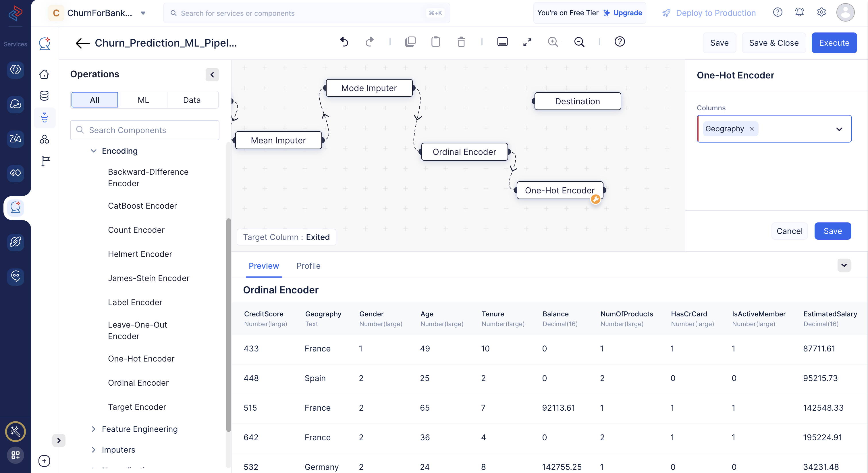Toggle the Data operations filter button

(191, 100)
